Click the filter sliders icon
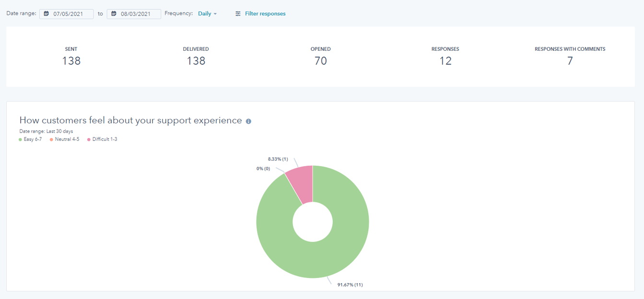 coord(238,14)
